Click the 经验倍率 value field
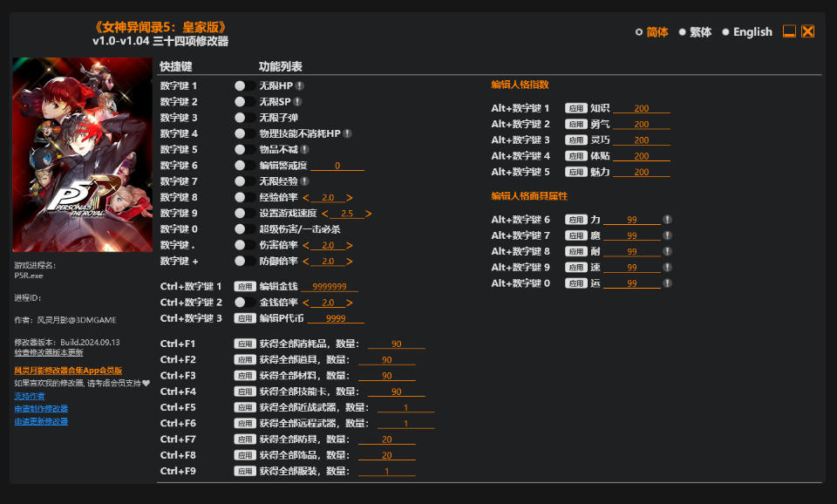The image size is (837, 504). (328, 198)
